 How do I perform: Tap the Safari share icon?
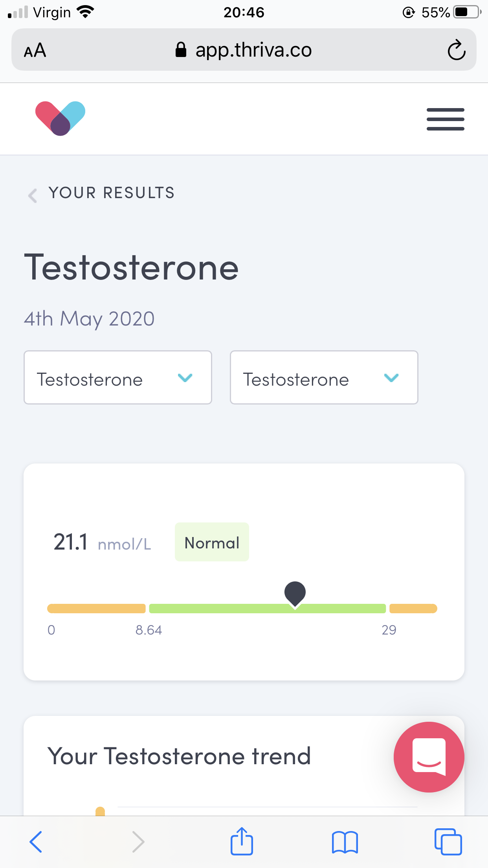242,841
